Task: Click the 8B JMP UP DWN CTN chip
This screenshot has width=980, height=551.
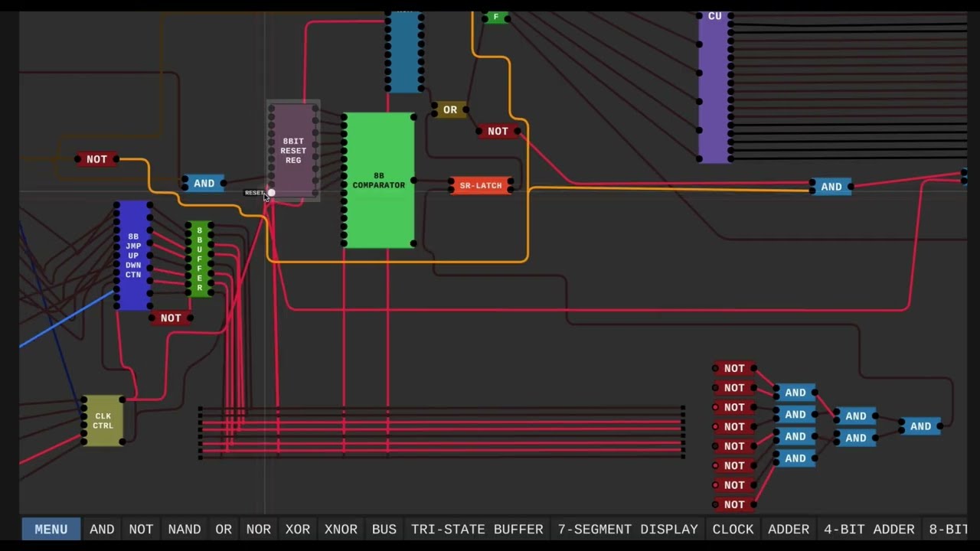Action: point(133,256)
